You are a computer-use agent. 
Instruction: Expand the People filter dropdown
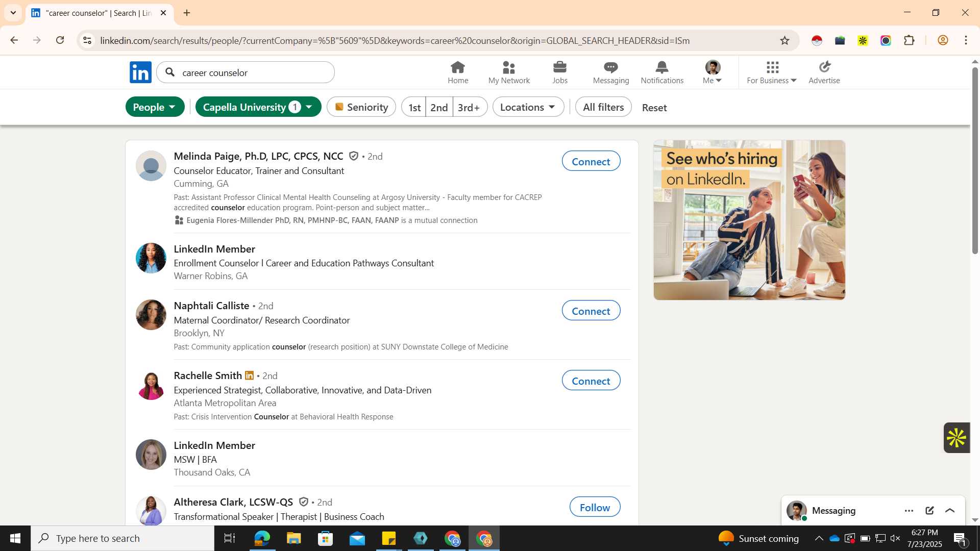click(155, 107)
